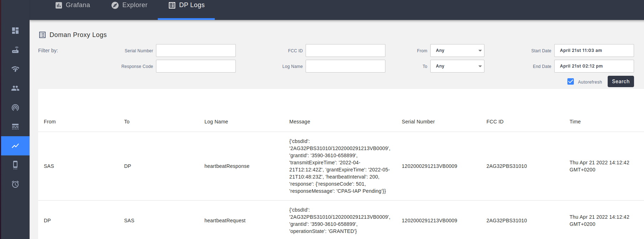Select the highlighted line chart icon in sidebar
Viewport: 644px width, 239px height.
pyautogui.click(x=15, y=146)
